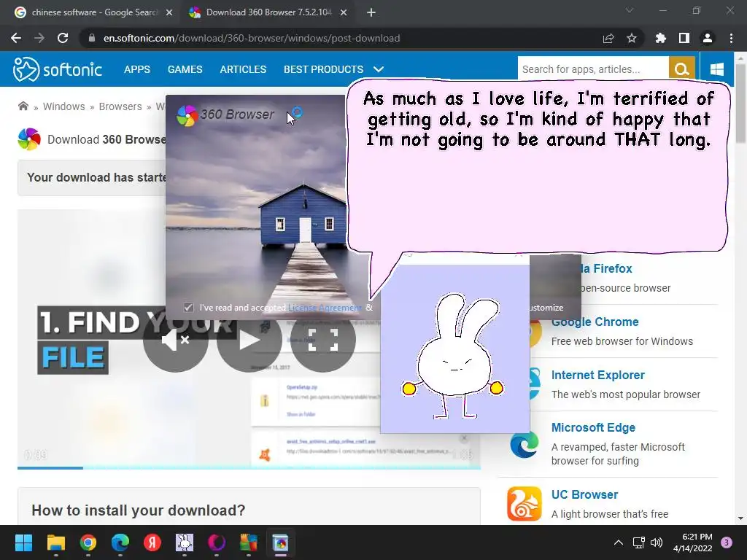This screenshot has width=747, height=560.
Task: Toggle the License Agreement accepted checkbox
Action: (189, 308)
